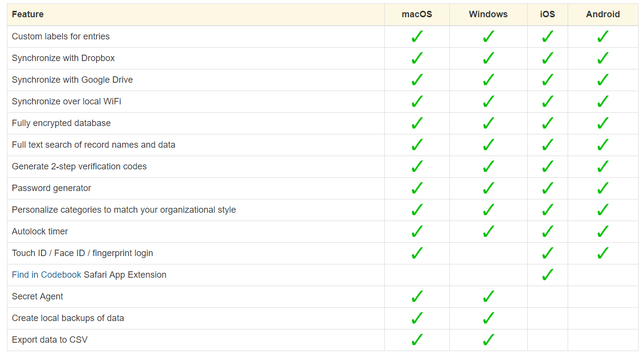Click the iOS checkmark for Custom labels
This screenshot has height=357, width=644.
coord(547,36)
